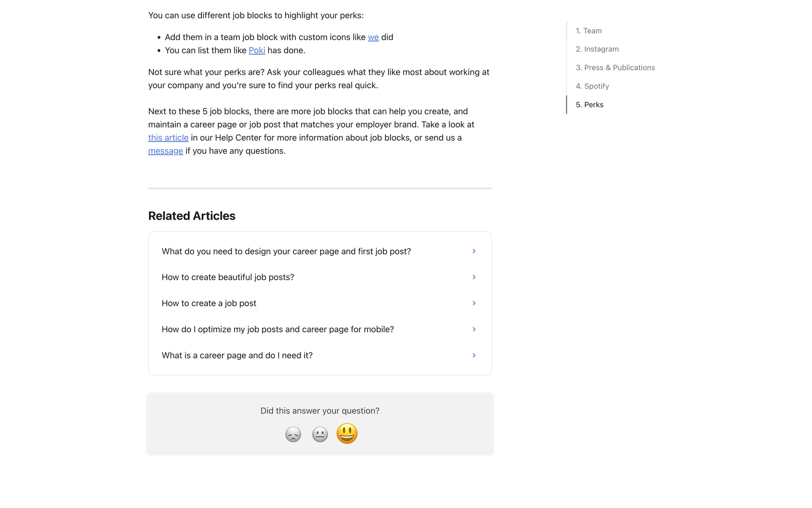The height and width of the screenshot is (508, 812).
Task: Open the Poki example link
Action: [257, 50]
